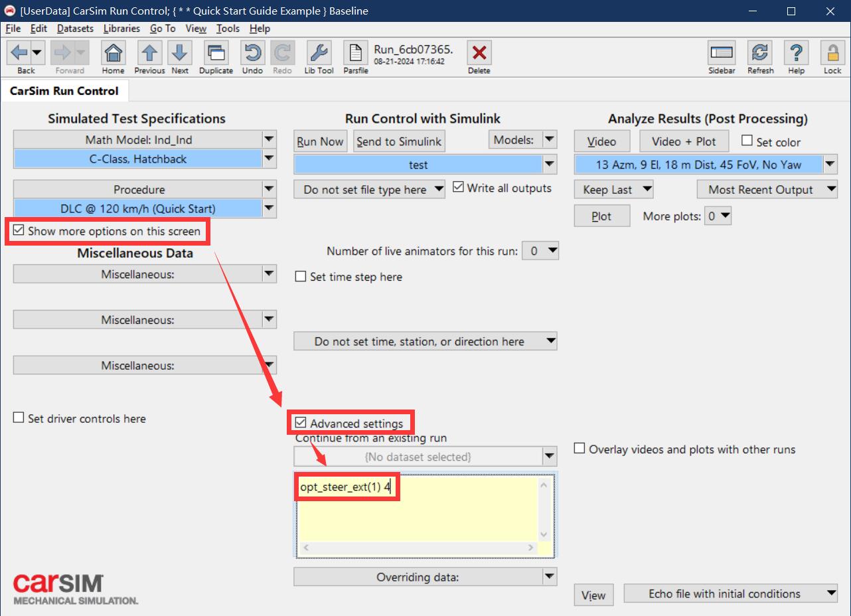The image size is (851, 616).
Task: Open the Go To menu
Action: pyautogui.click(x=163, y=29)
